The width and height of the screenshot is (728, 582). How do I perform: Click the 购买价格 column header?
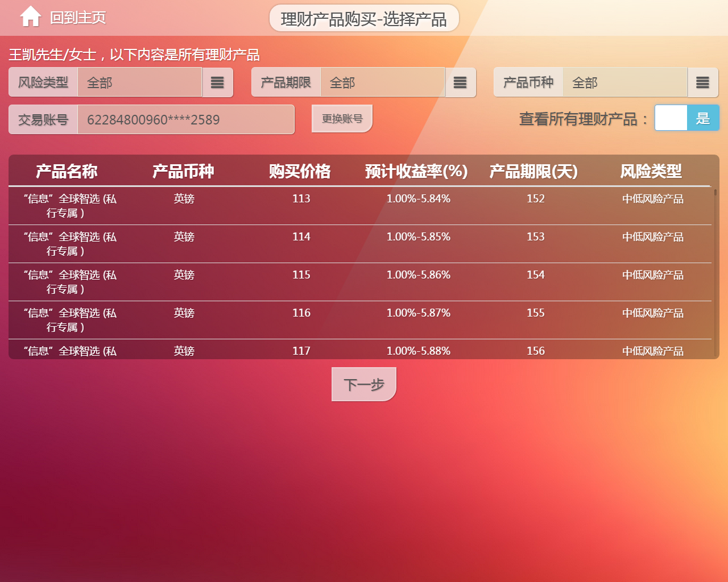[x=299, y=171]
